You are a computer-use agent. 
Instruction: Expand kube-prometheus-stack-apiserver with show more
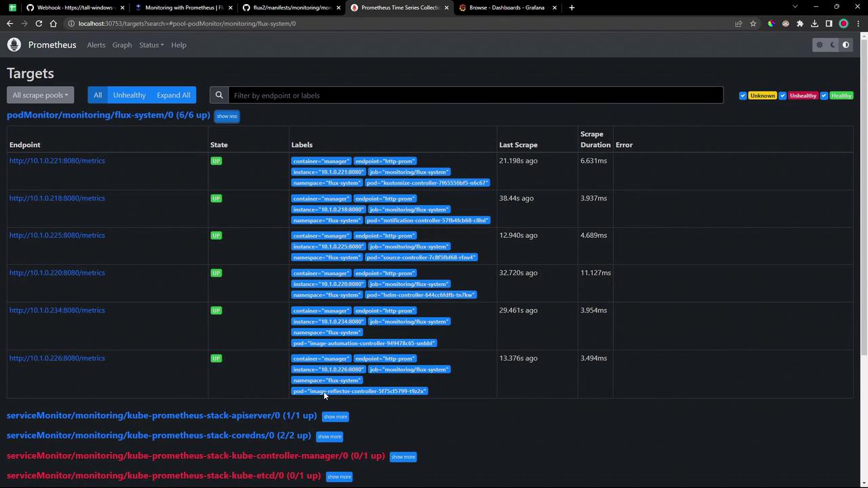click(335, 416)
